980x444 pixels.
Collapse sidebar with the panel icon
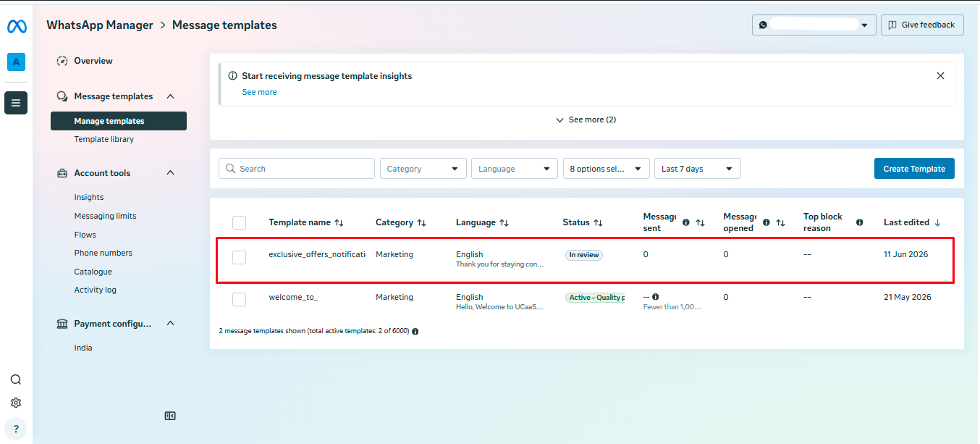point(170,416)
